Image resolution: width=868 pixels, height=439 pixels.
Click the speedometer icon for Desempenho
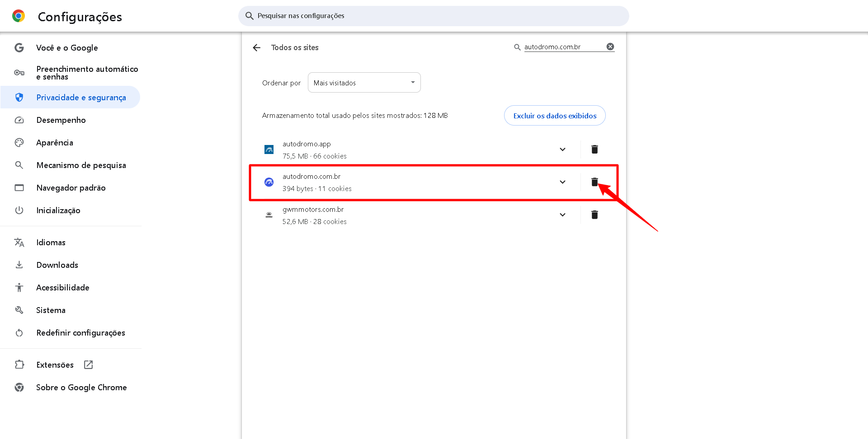(x=19, y=120)
